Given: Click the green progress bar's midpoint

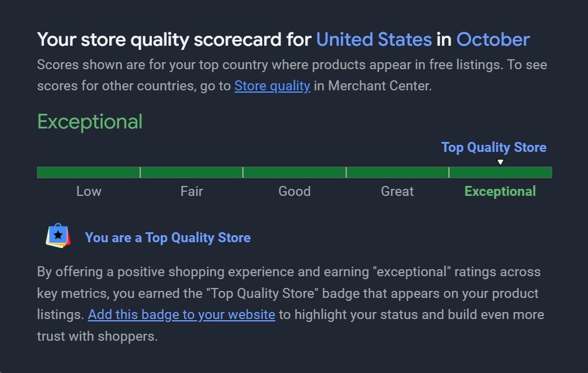Looking at the screenshot, I should click(294, 172).
